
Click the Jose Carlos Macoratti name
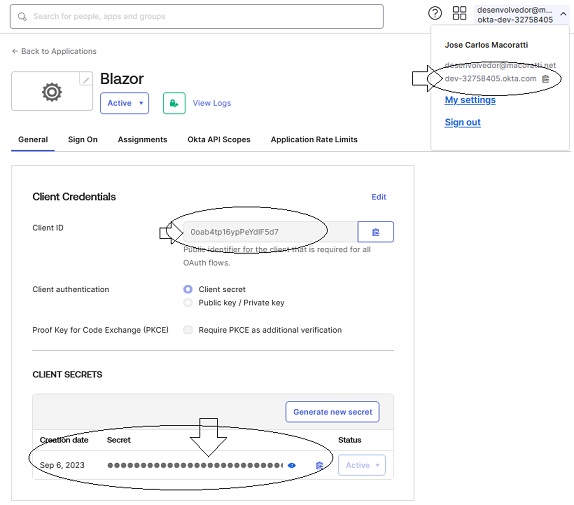tap(486, 45)
